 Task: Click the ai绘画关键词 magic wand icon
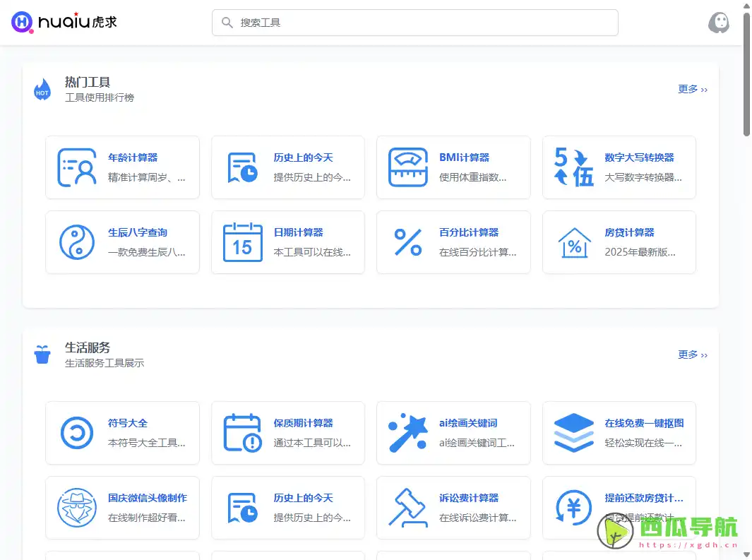point(407,433)
